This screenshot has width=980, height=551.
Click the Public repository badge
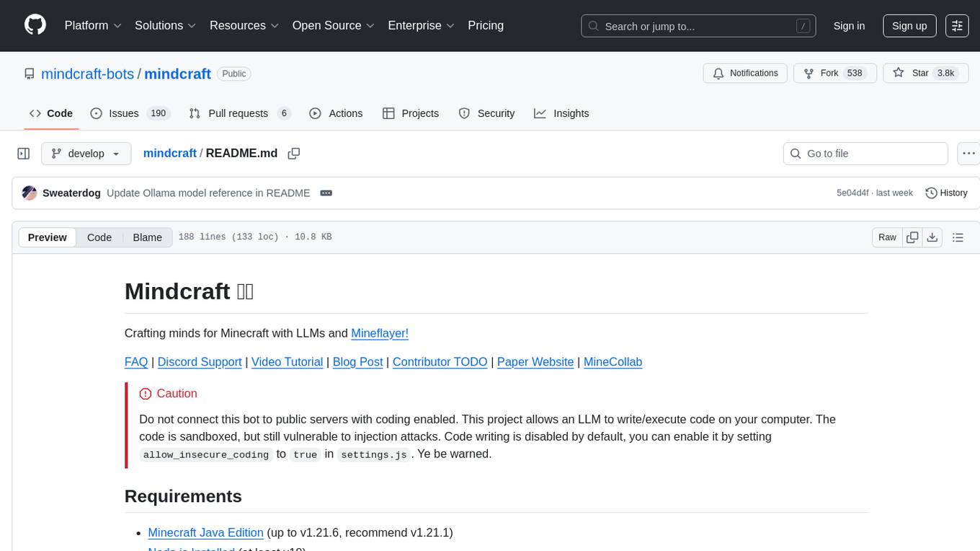coord(234,74)
